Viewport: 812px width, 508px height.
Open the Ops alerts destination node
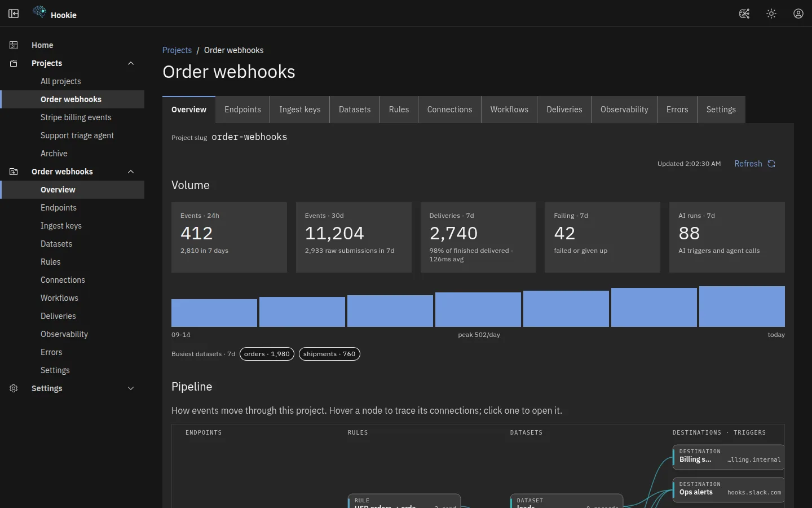[729, 489]
